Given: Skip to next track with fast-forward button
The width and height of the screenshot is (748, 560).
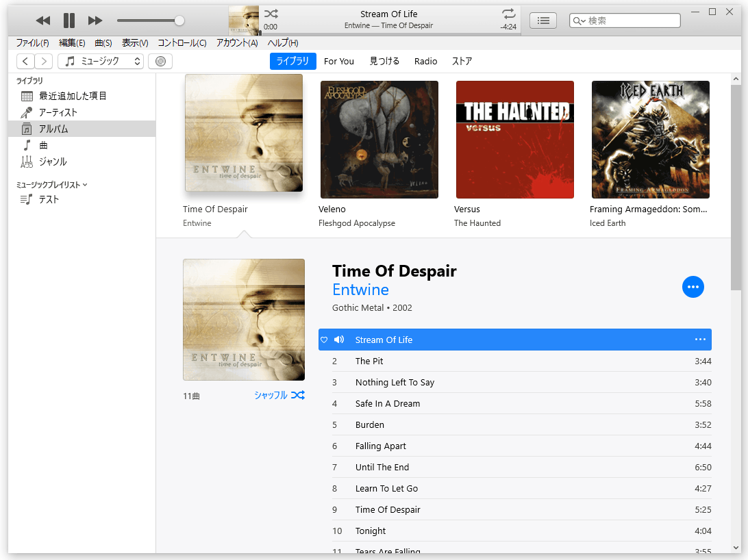Looking at the screenshot, I should [95, 21].
